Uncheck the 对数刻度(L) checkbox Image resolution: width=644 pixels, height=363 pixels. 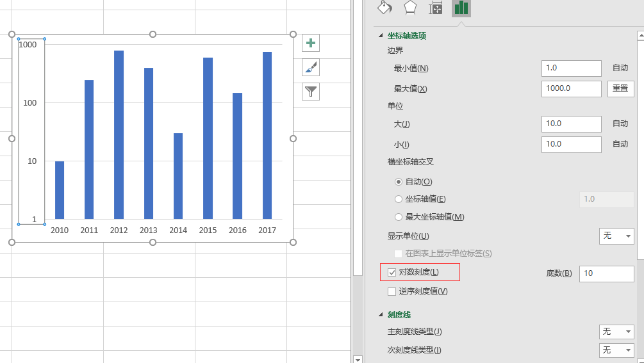point(392,272)
